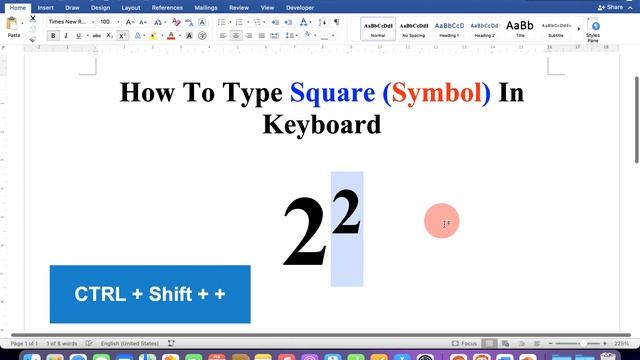The height and width of the screenshot is (360, 640).
Task: Align text left
Action: (223, 36)
